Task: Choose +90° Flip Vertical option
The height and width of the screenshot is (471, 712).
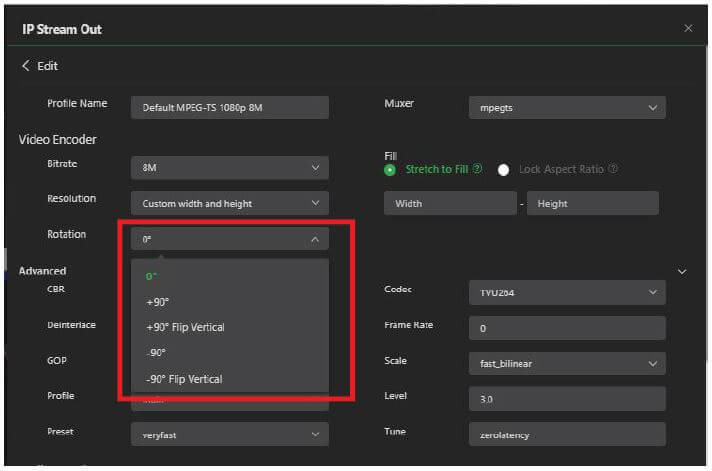Action: (230, 327)
